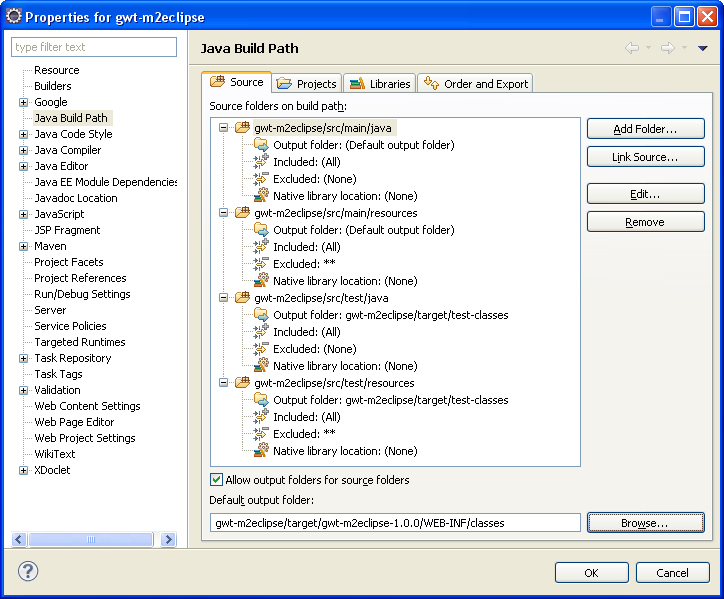Click the Link Source... button
Image resolution: width=724 pixels, height=599 pixels.
click(x=646, y=157)
